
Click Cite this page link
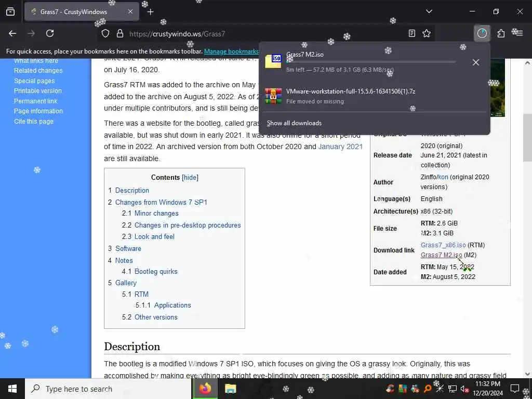click(34, 121)
